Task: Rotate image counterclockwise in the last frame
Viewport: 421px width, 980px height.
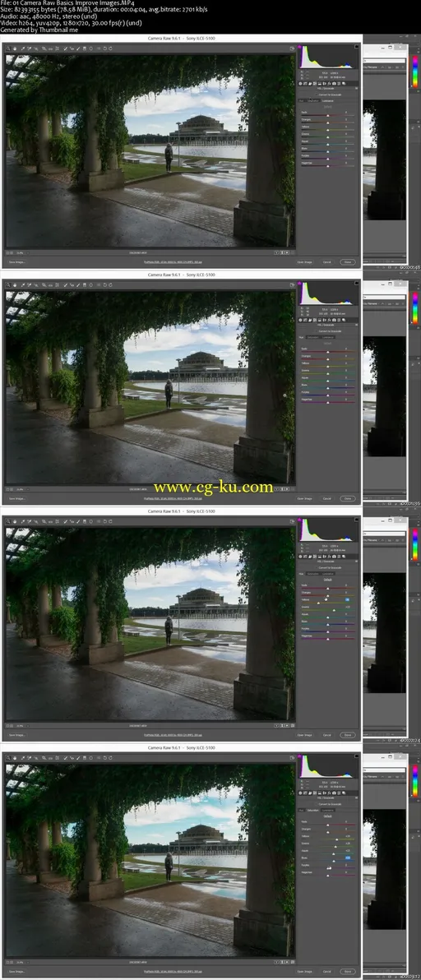Action: tap(105, 757)
